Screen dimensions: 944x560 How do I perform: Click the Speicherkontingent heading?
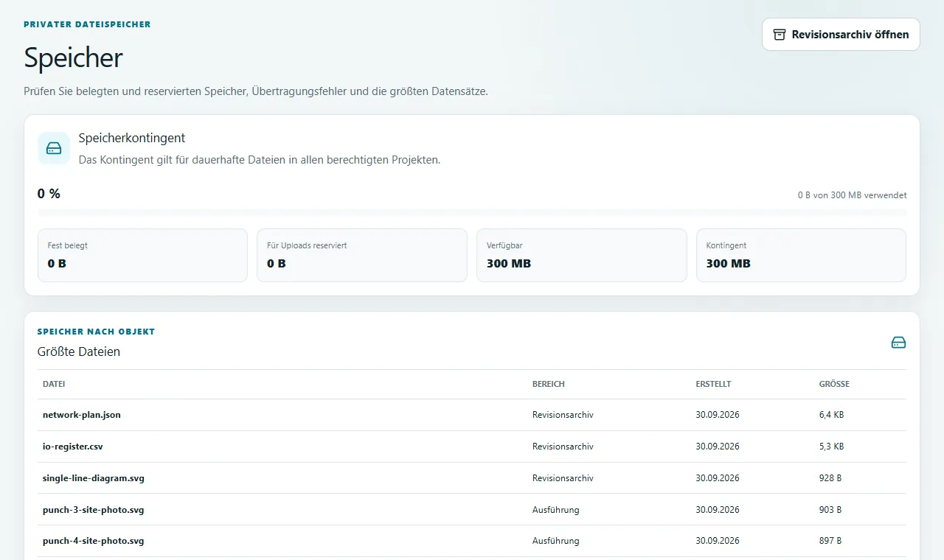point(132,138)
